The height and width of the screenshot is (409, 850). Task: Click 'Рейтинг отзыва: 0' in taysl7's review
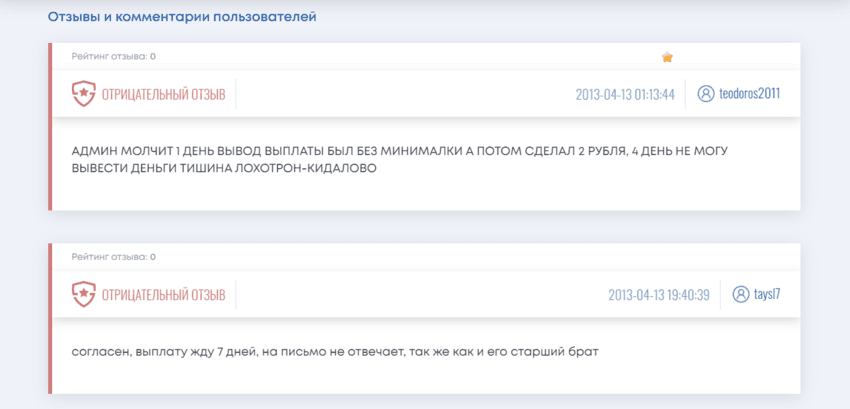click(114, 257)
